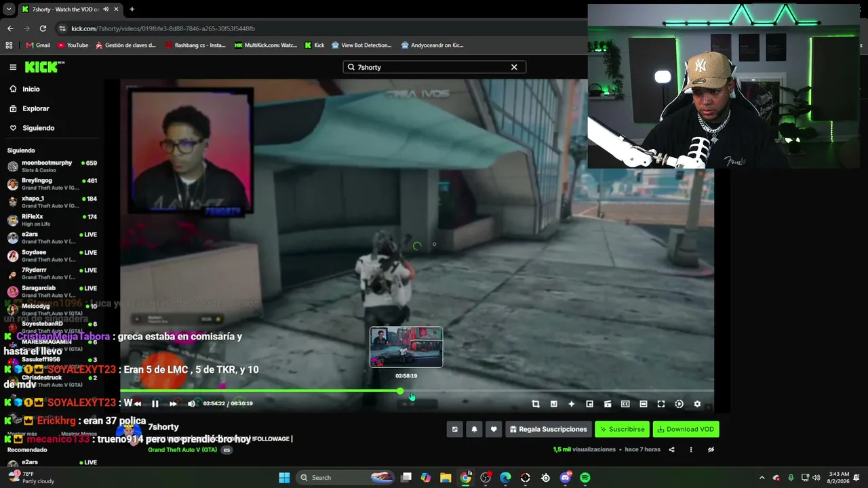Open the browser tab search dropdown
Screen dimensions: 868x488
[8, 9]
